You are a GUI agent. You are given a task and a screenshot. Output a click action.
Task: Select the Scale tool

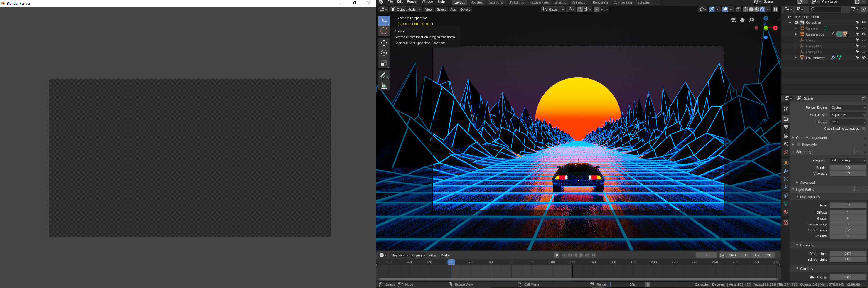(x=384, y=63)
